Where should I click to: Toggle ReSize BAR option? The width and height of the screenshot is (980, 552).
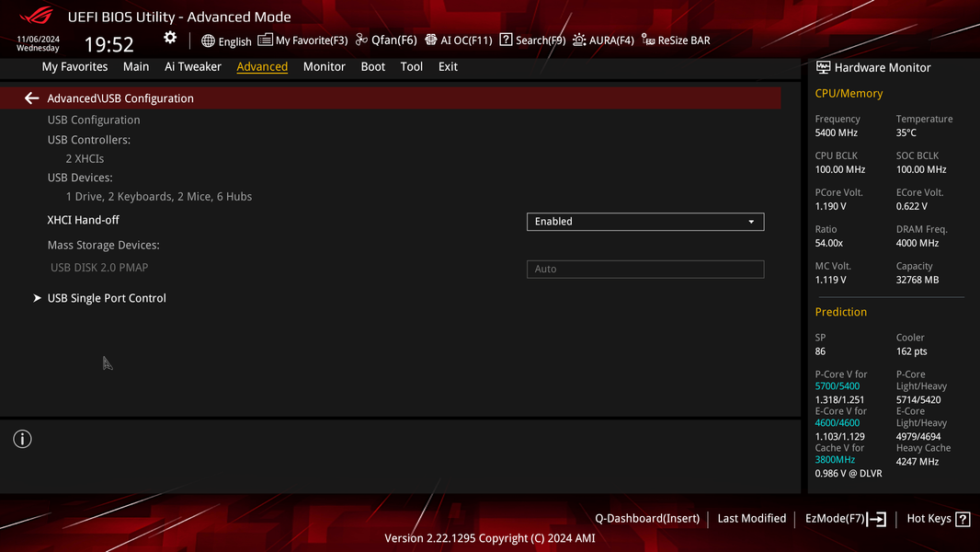click(x=677, y=40)
